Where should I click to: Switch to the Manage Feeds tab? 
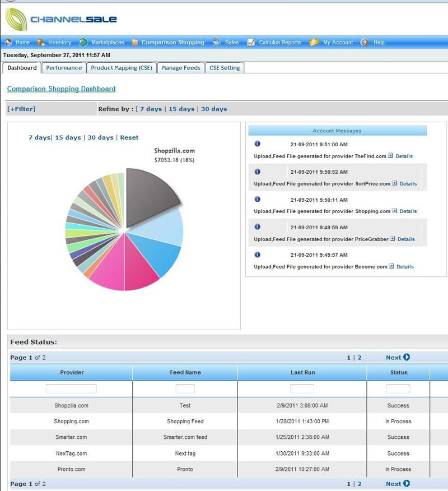tap(180, 67)
